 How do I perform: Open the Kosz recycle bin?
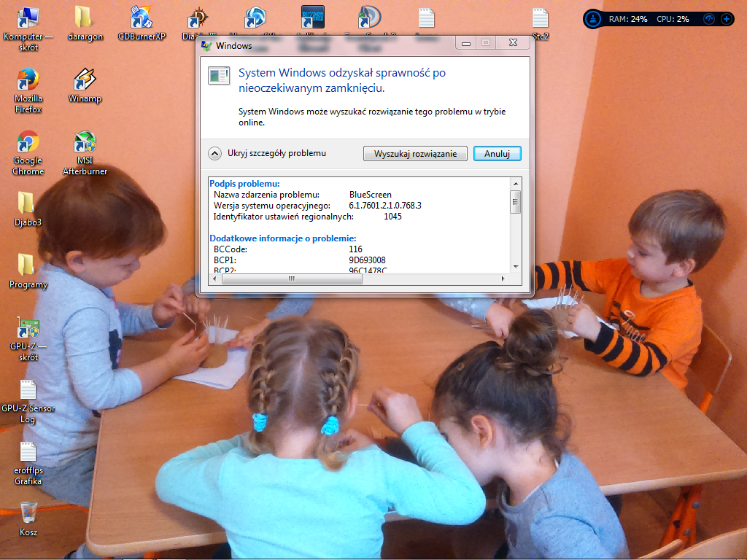point(28,518)
